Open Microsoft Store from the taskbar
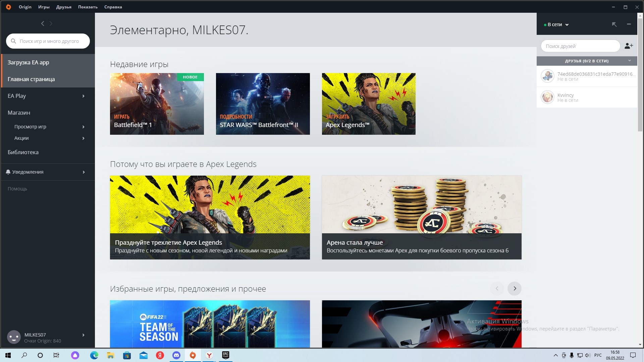The image size is (644, 362). (127, 355)
